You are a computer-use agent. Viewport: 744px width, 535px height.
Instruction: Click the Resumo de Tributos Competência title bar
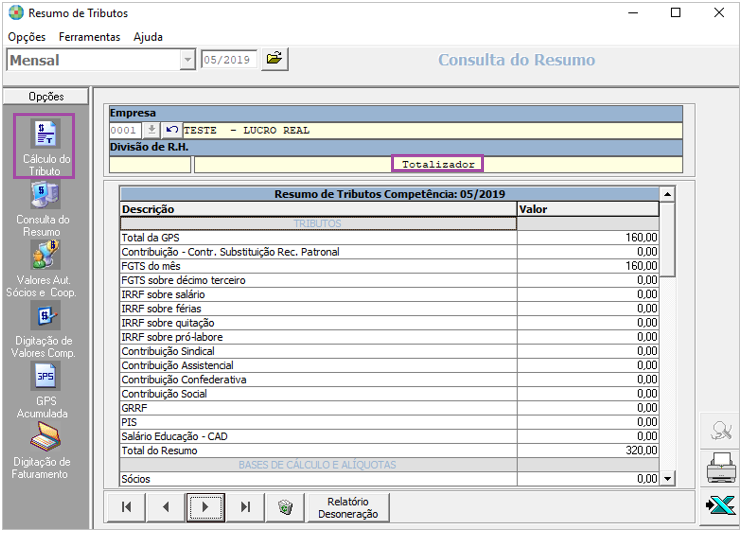pyautogui.click(x=389, y=194)
